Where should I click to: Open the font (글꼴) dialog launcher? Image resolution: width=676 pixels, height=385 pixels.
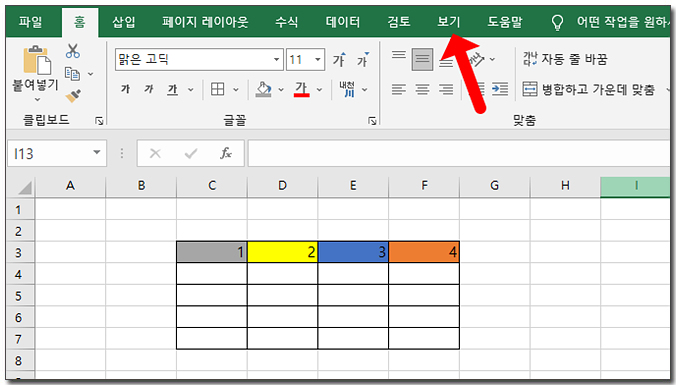coord(372,121)
